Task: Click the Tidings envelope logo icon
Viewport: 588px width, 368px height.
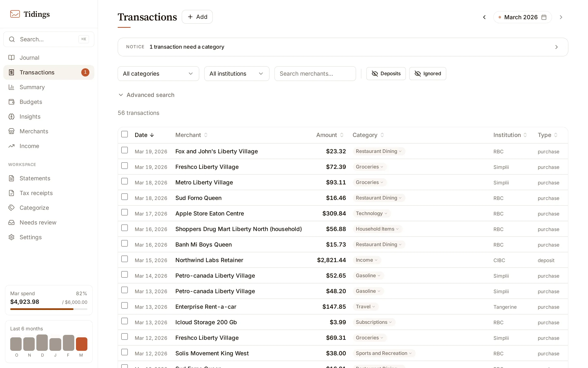Action: click(15, 14)
